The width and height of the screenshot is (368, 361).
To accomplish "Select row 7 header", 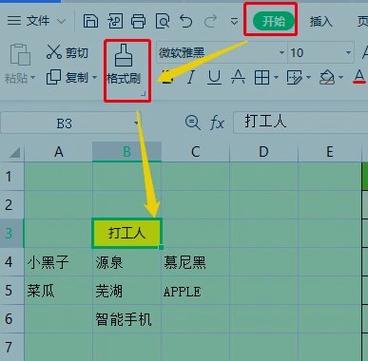I will (12, 347).
